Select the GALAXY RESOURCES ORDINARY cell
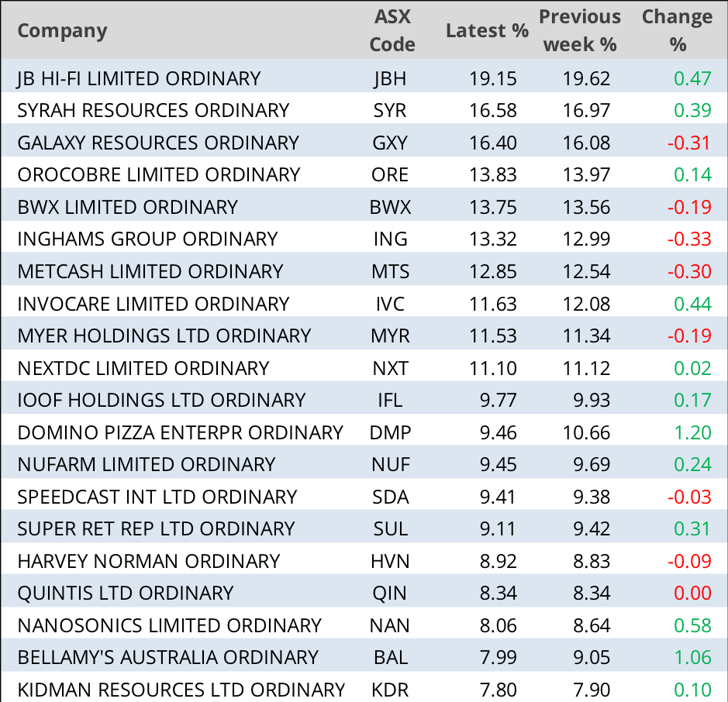Screen dimensions: 728x702 [x=157, y=143]
